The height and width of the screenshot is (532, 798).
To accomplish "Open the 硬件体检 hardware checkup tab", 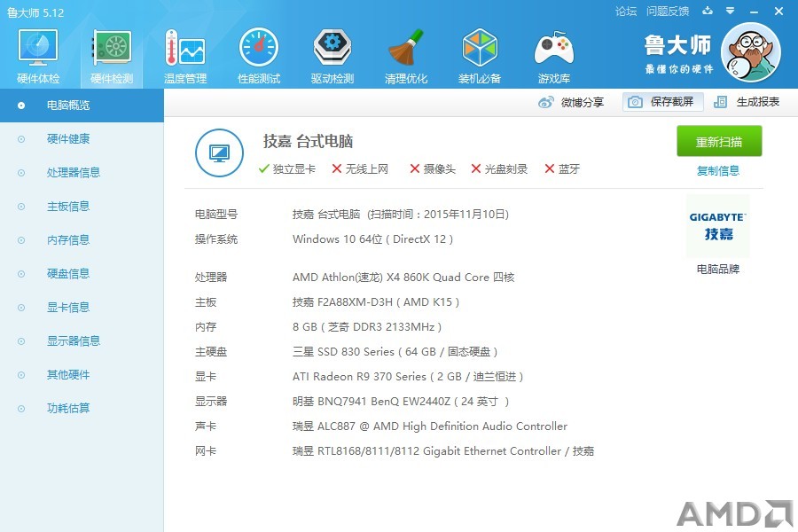I will pyautogui.click(x=38, y=56).
